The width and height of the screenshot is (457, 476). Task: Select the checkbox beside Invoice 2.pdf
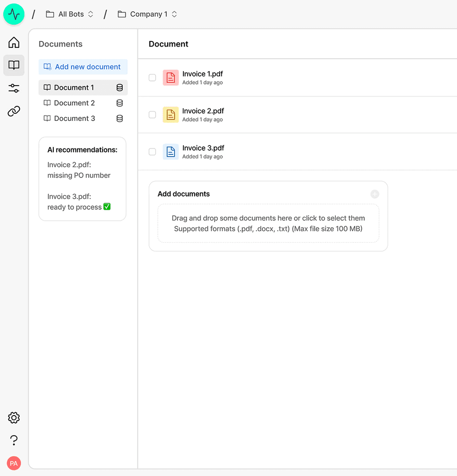152,115
